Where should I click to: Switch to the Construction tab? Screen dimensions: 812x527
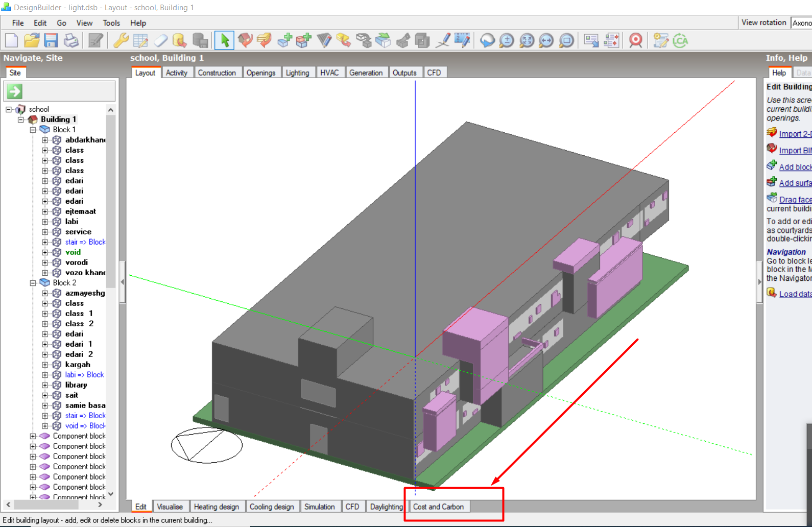pyautogui.click(x=217, y=73)
